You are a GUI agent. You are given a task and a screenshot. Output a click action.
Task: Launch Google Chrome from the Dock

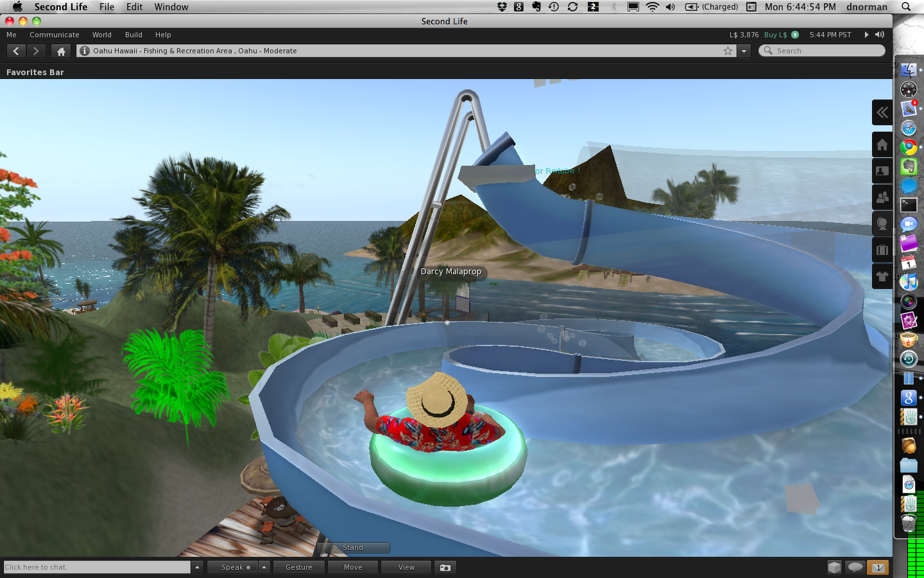(909, 147)
